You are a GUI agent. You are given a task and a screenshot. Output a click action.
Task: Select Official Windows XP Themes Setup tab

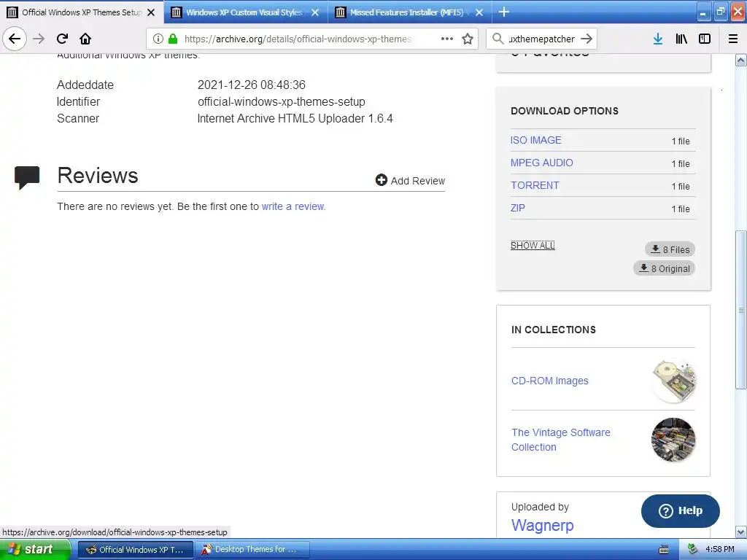point(82,12)
